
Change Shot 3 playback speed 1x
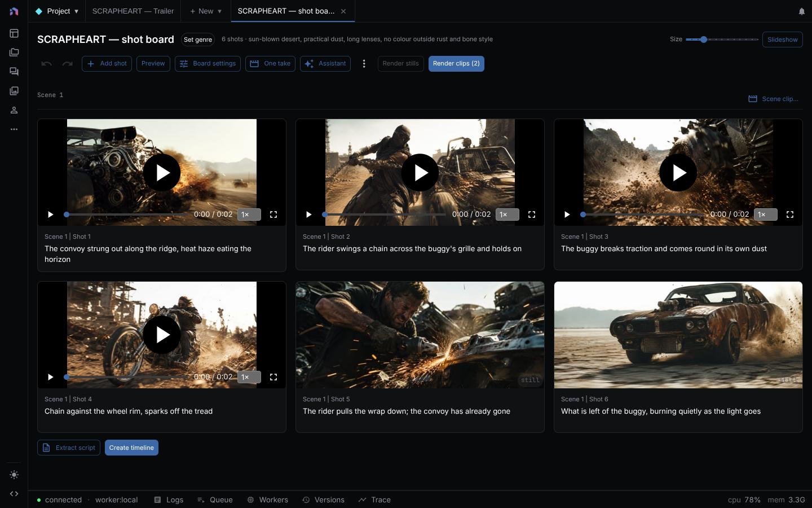[x=766, y=214]
